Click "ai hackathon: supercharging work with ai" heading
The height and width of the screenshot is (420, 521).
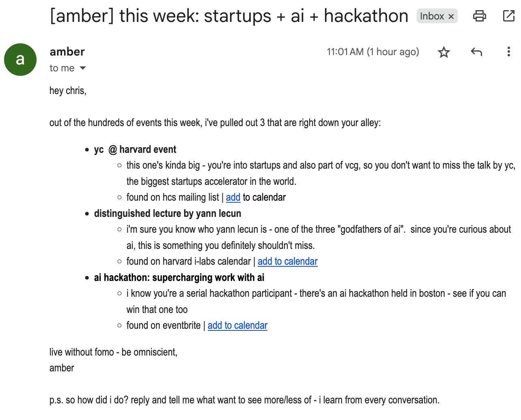pyautogui.click(x=179, y=278)
